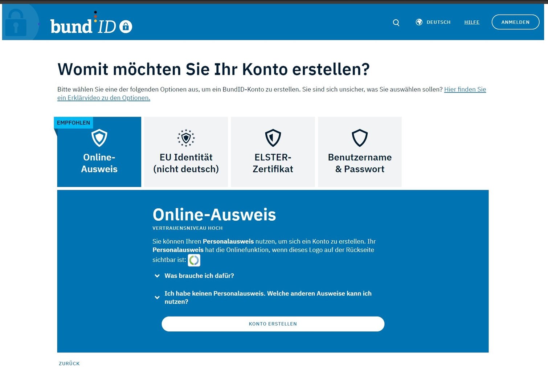
Task: Click the Online-Ausweis shield icon
Action: coord(99,138)
